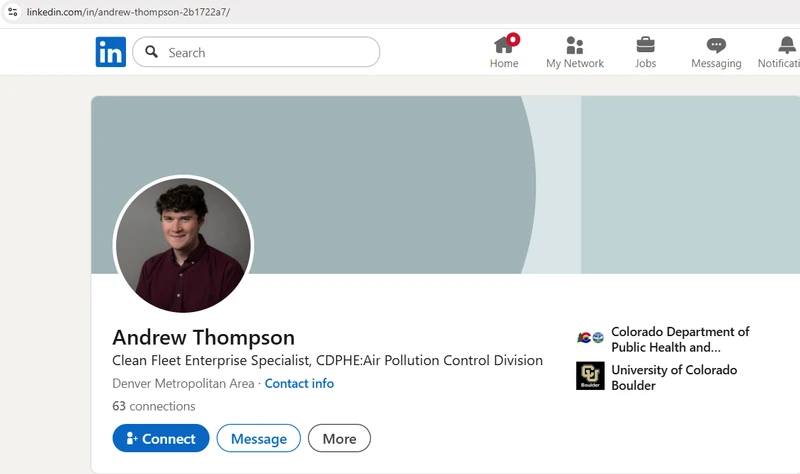This screenshot has height=474, width=800.
Task: Open the Colorado Department of Public Health text link
Action: [x=679, y=339]
